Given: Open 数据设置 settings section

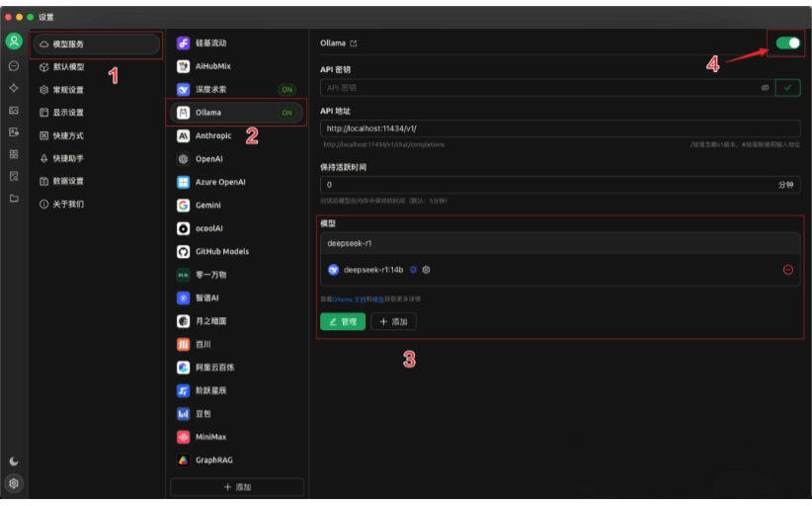Looking at the screenshot, I should pos(97,181).
